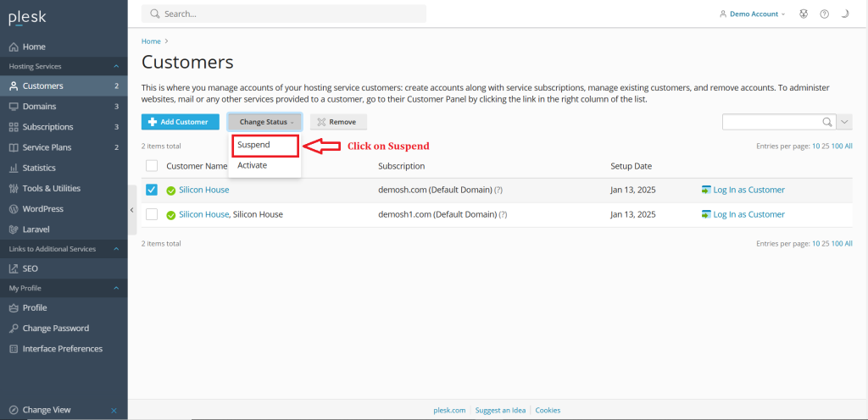Sort by Subscription column header

point(401,166)
